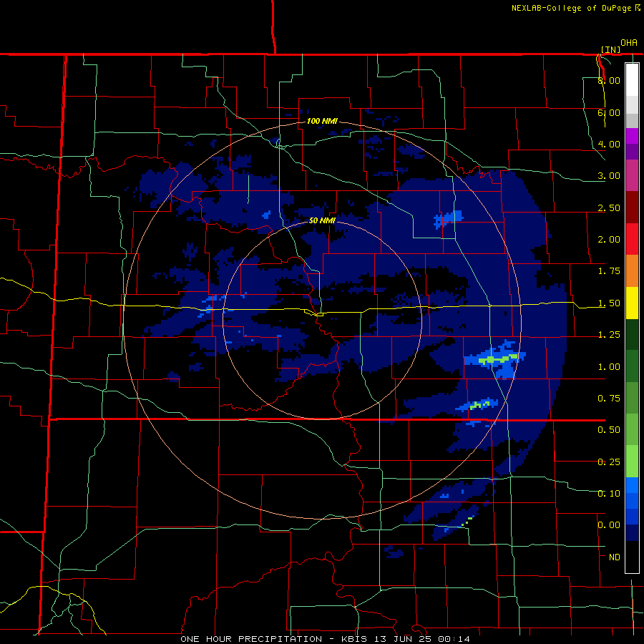Viewport: 644px width, 644px height.
Task: Click the 0.50 legend value
Action: point(609,430)
